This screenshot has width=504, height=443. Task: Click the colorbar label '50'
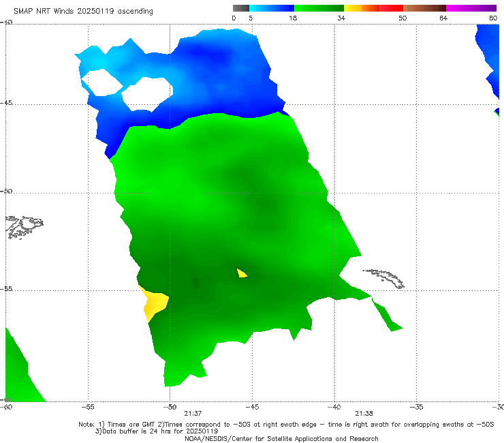(403, 18)
